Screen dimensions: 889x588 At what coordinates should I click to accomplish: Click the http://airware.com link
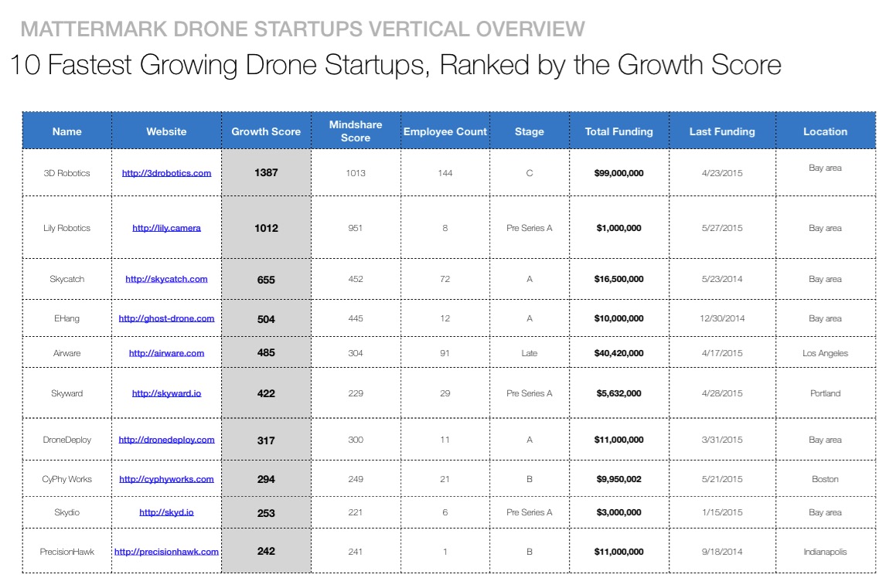(167, 353)
